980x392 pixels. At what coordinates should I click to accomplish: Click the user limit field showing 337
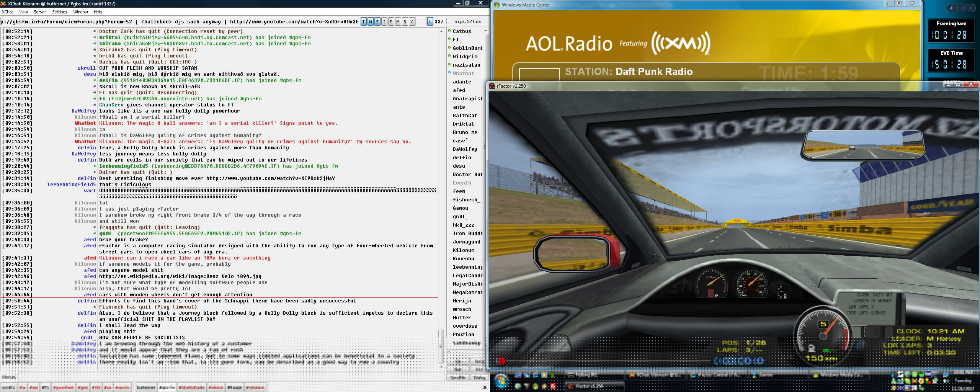[439, 22]
